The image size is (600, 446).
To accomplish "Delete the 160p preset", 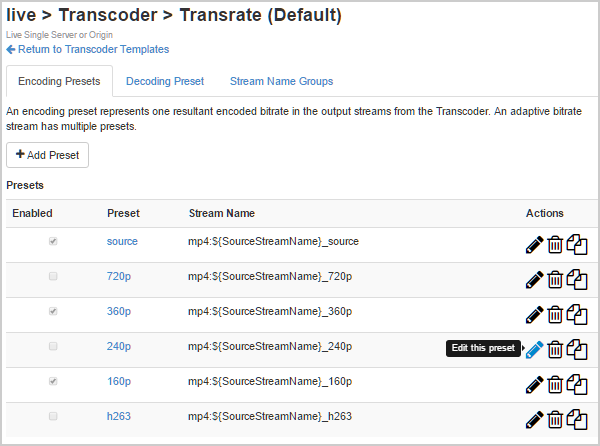I will coord(555,385).
